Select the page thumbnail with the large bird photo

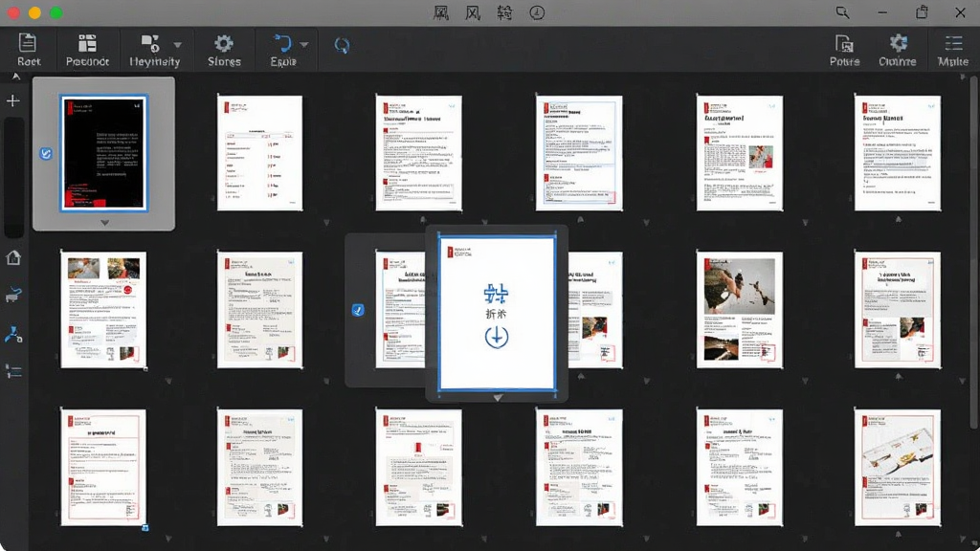pyautogui.click(x=740, y=310)
